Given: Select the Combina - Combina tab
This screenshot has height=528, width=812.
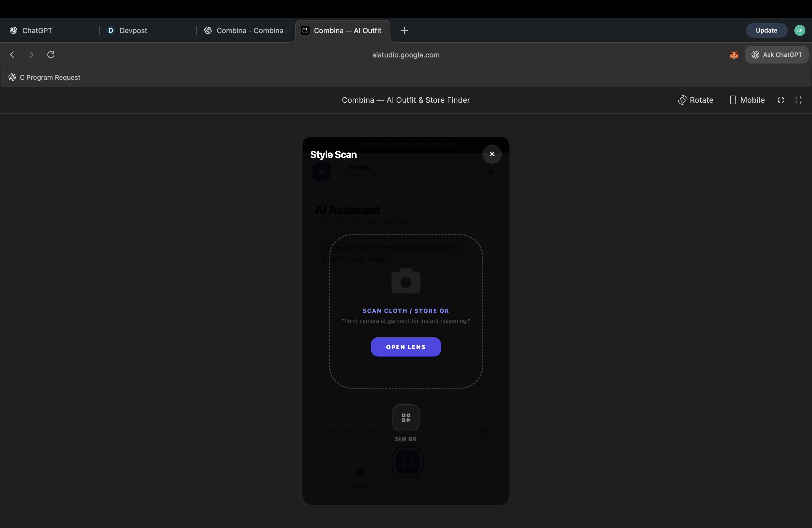Looking at the screenshot, I should [x=249, y=30].
